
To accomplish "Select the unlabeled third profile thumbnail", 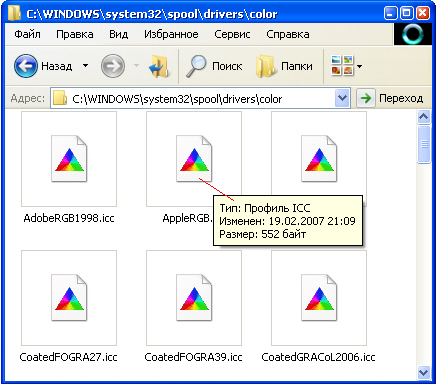I will pyautogui.click(x=319, y=159).
